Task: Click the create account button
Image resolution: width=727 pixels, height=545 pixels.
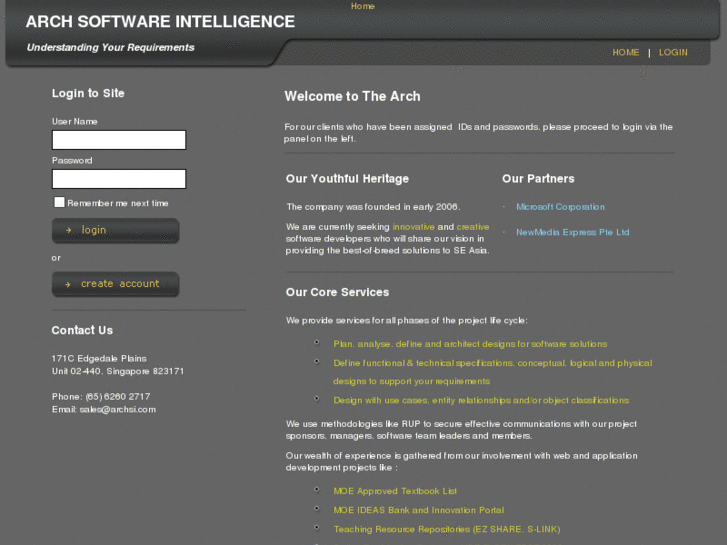Action: tap(115, 284)
